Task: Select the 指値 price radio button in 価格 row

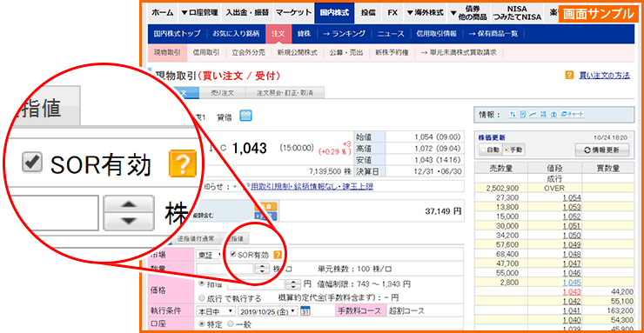Action: (x=202, y=283)
